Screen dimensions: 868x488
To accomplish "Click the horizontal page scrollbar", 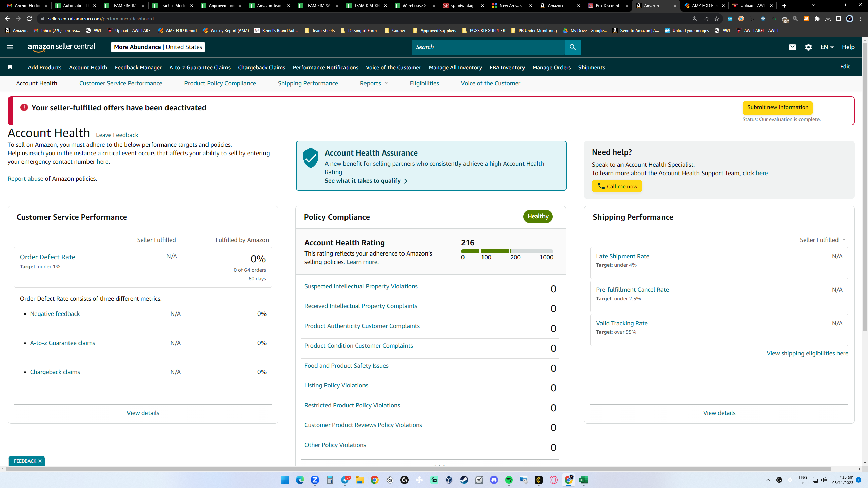I will click(418, 469).
